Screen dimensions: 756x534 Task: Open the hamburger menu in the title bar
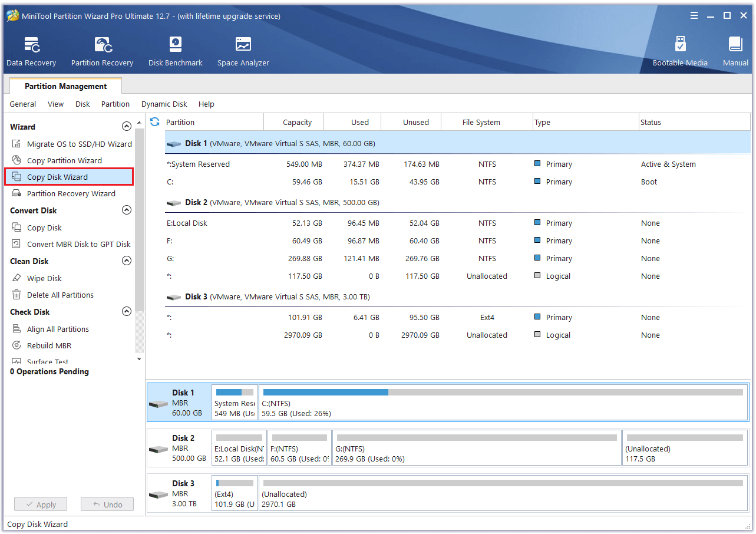(694, 16)
